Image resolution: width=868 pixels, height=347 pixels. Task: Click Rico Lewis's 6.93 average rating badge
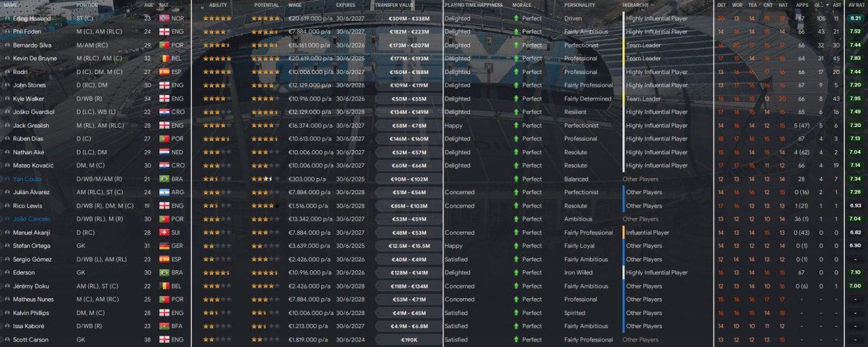coord(855,206)
